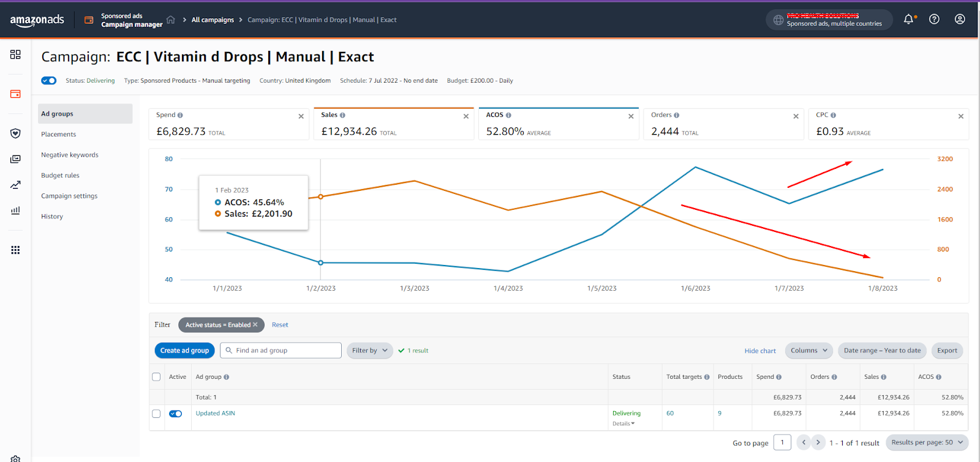Select the History tab
The image size is (980, 462).
[x=52, y=217]
